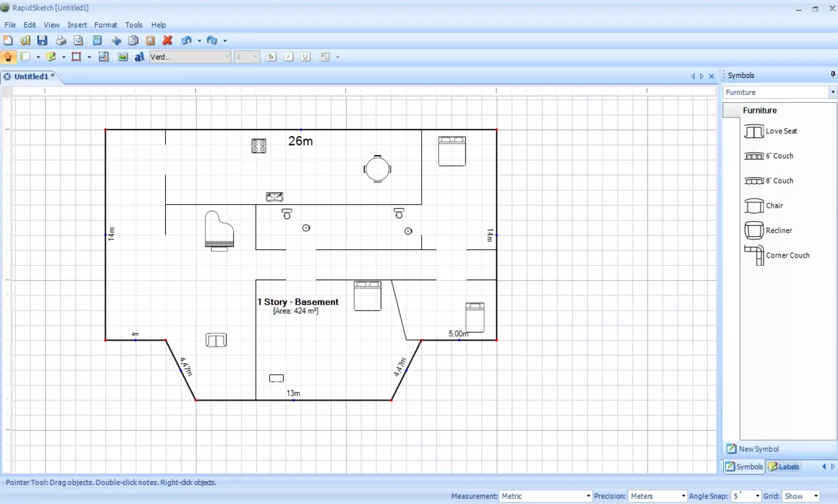Toggle bold formatting
838x504 pixels.
pos(272,57)
